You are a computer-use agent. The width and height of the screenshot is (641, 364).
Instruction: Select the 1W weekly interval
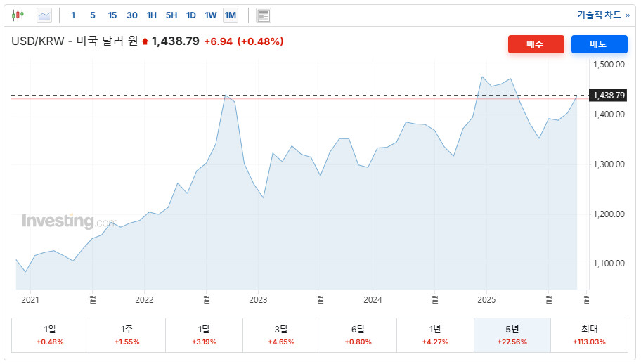pyautogui.click(x=211, y=15)
